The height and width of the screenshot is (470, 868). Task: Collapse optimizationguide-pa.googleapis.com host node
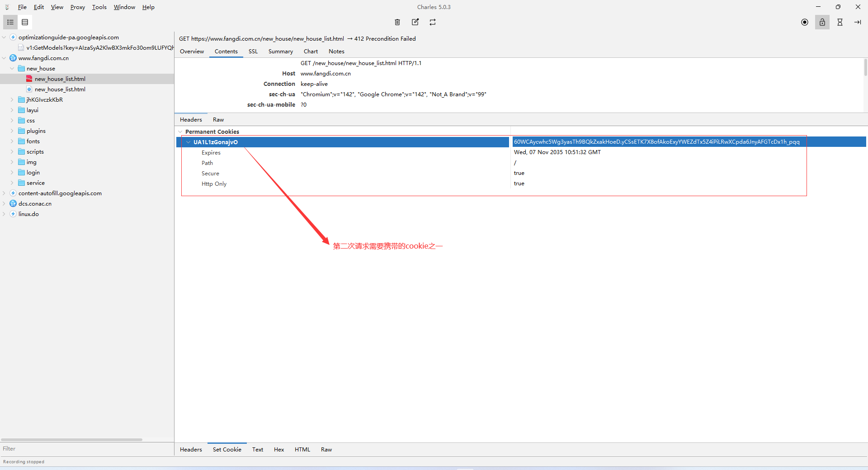click(4, 38)
